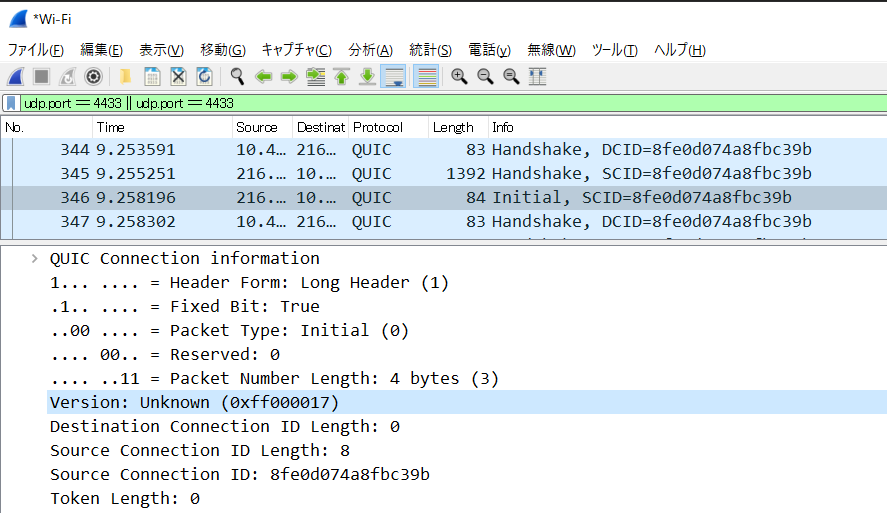Sort by the Length column header
This screenshot has width=887, height=513.
(x=458, y=127)
